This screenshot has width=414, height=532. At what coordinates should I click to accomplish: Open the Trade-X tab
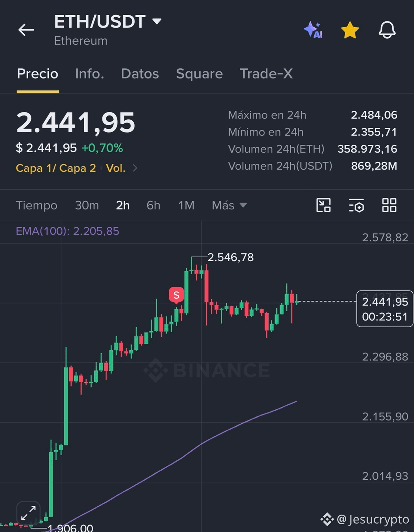(x=266, y=74)
